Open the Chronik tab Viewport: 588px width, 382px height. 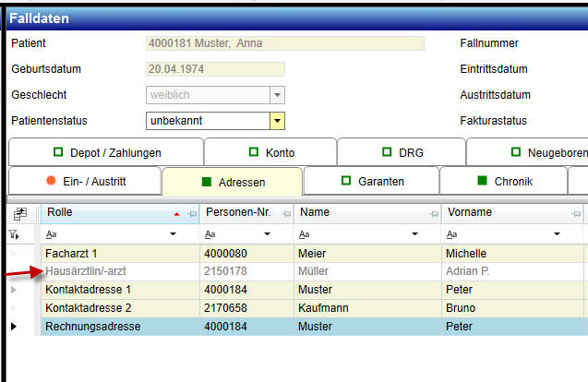tap(504, 181)
